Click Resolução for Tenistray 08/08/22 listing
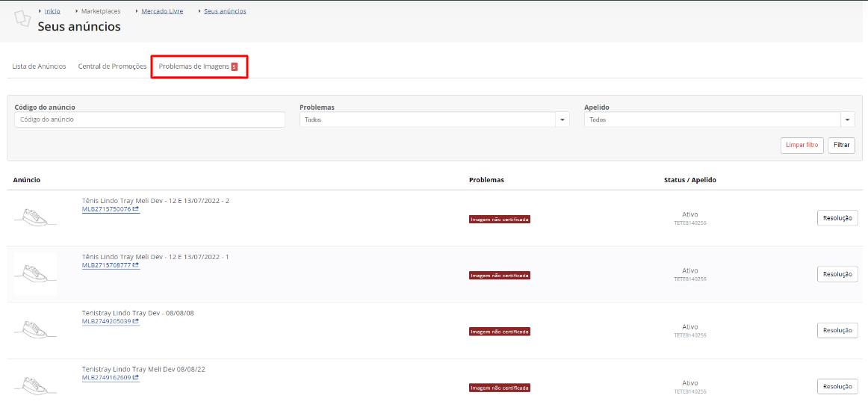 [x=837, y=386]
